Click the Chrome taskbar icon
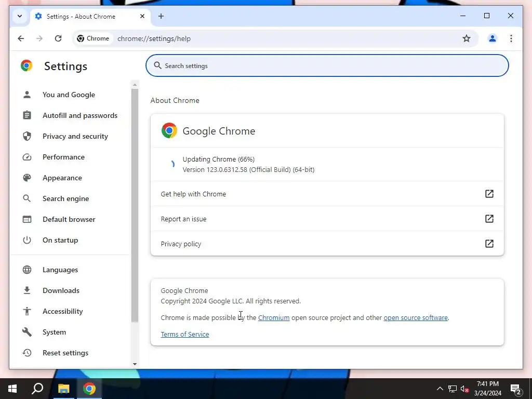 (x=89, y=389)
